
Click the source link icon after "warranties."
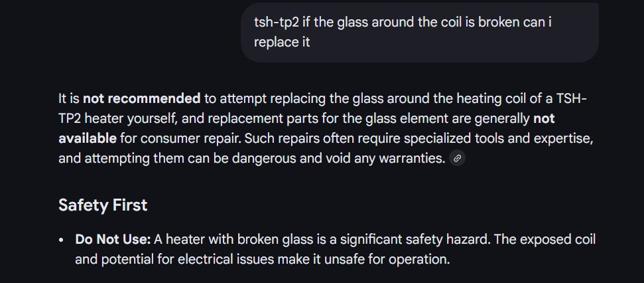tap(458, 159)
